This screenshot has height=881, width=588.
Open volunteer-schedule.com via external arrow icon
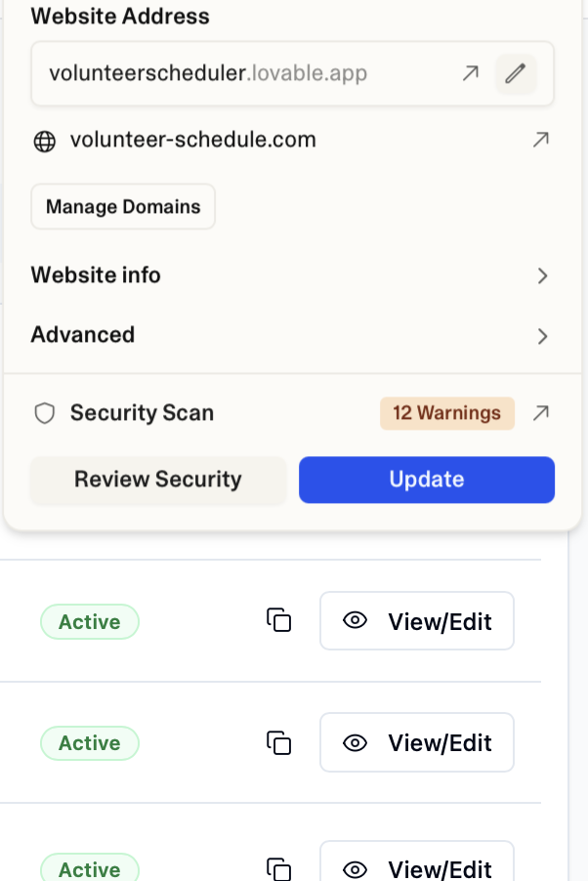tap(540, 141)
